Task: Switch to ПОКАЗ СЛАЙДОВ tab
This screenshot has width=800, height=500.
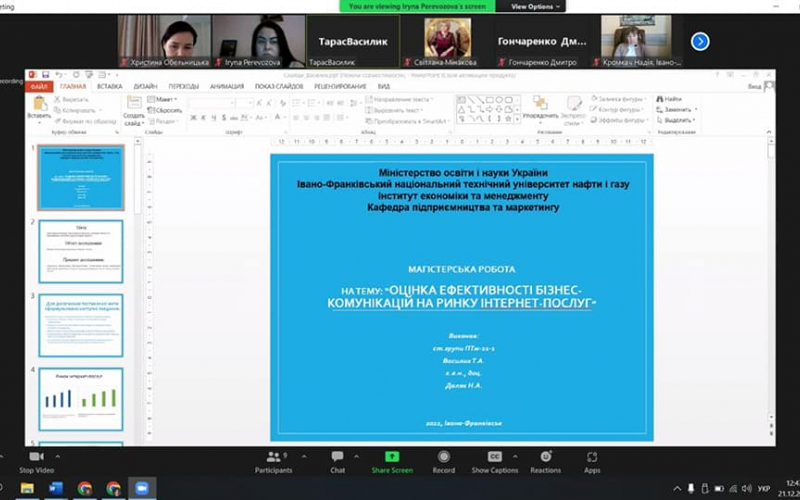Action: (x=279, y=87)
